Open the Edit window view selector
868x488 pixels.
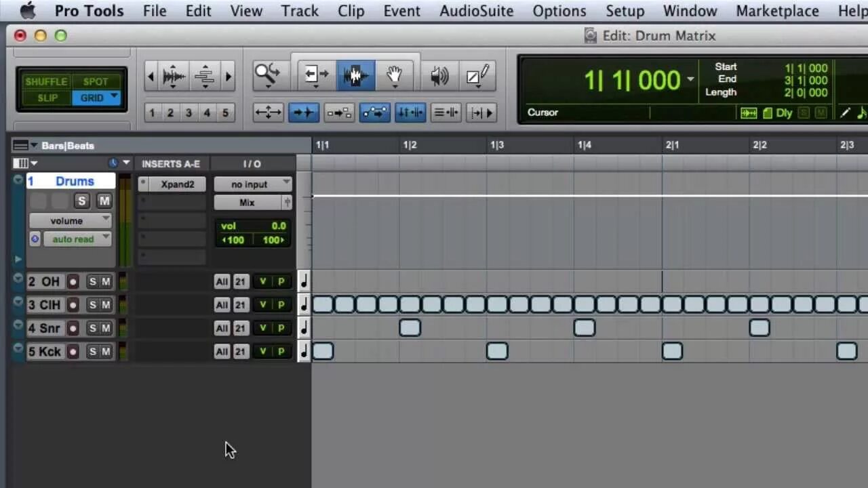point(20,163)
